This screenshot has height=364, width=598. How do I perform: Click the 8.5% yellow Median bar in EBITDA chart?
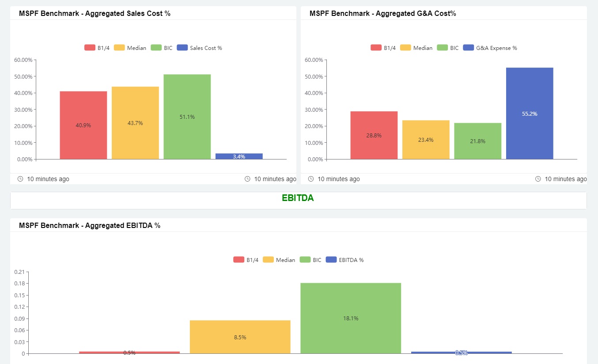click(240, 337)
